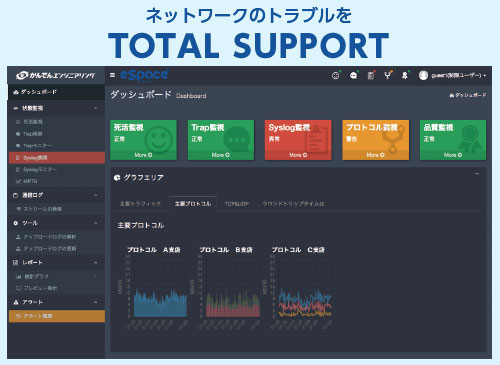Viewport: 500px width, 365px height.
Task: Select ダッシュボード in the sidebar
Action: tap(56, 92)
